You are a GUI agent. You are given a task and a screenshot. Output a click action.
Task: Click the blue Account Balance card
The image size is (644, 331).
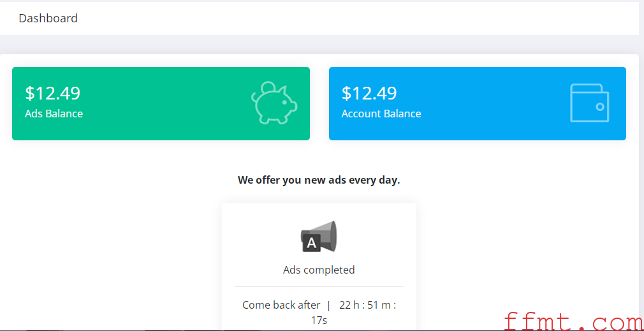coord(477,103)
